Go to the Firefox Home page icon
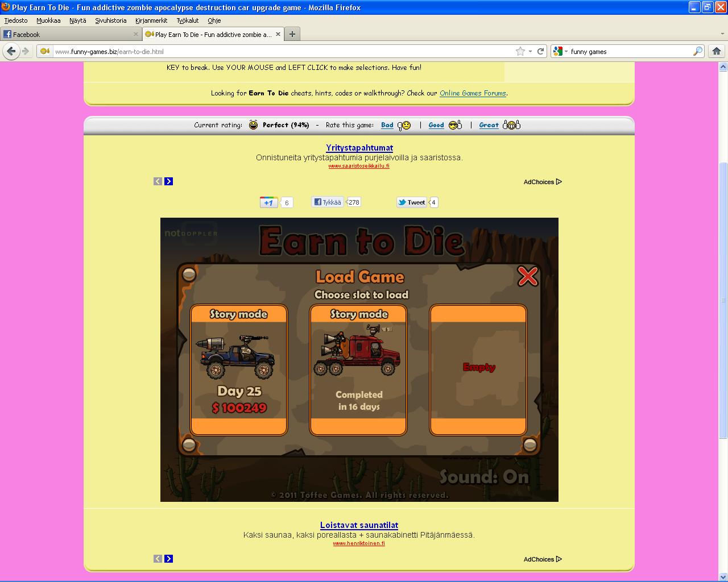Screen dimensions: 728x582 716,51
